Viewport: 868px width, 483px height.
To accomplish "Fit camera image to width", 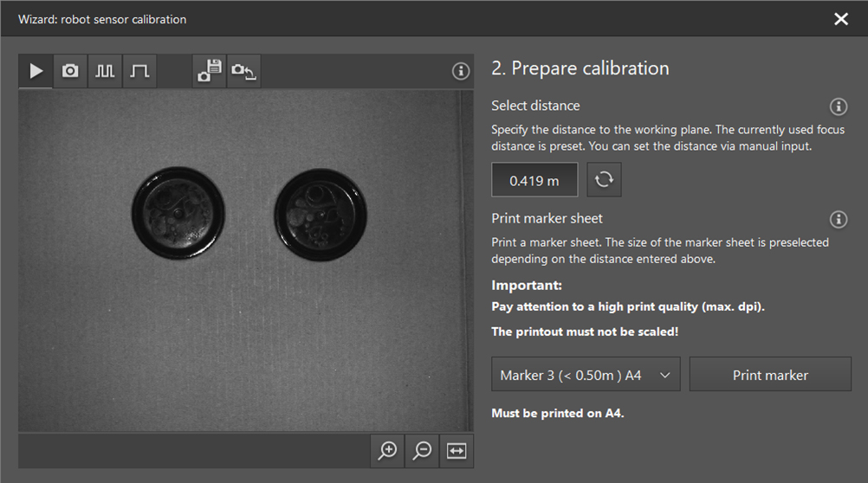I will (457, 450).
